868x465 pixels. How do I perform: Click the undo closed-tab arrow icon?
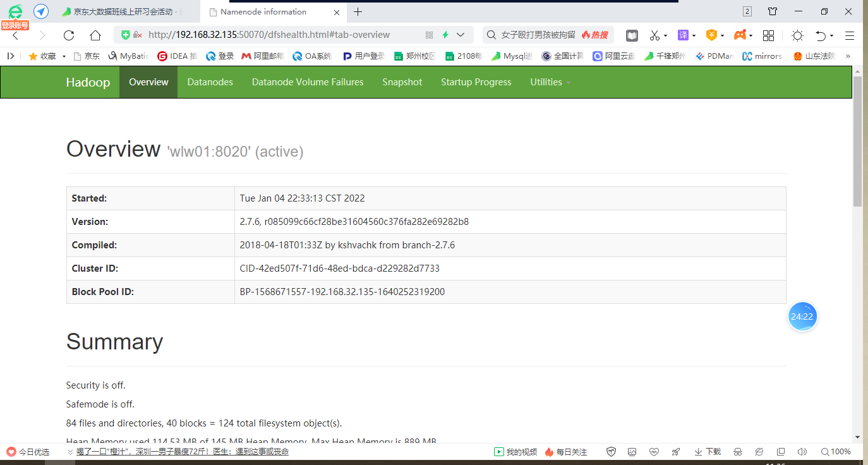[821, 35]
